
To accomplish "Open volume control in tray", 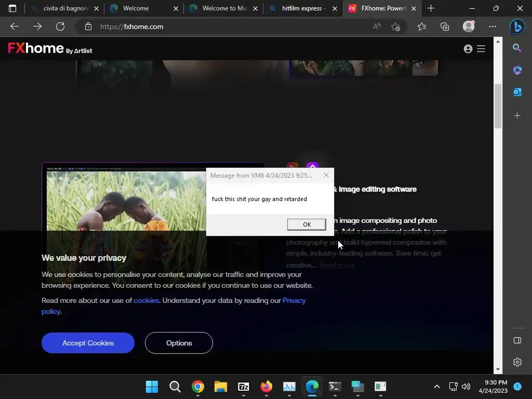I will pos(466,387).
